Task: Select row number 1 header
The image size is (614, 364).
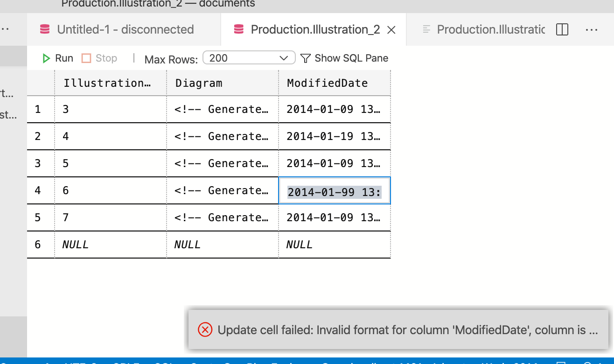Action: point(41,110)
